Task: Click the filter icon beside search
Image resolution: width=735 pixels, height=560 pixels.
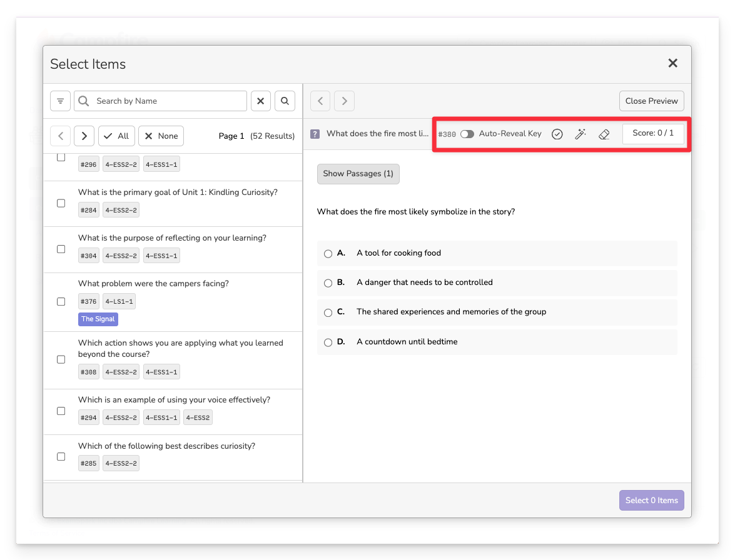Action: [x=60, y=101]
